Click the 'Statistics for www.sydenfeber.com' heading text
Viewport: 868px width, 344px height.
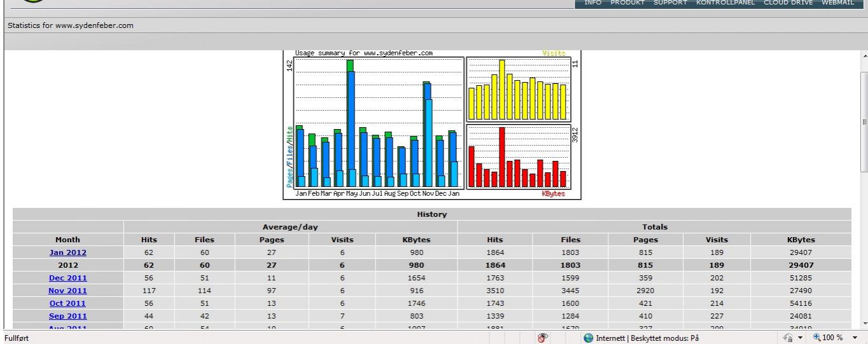[x=70, y=25]
